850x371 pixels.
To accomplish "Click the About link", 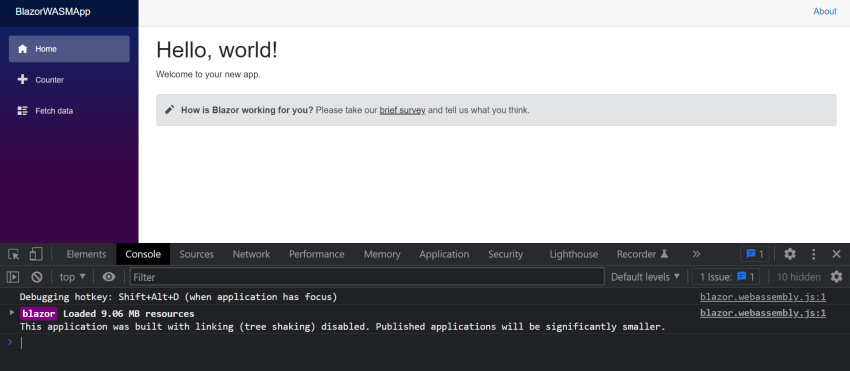I will (x=825, y=11).
